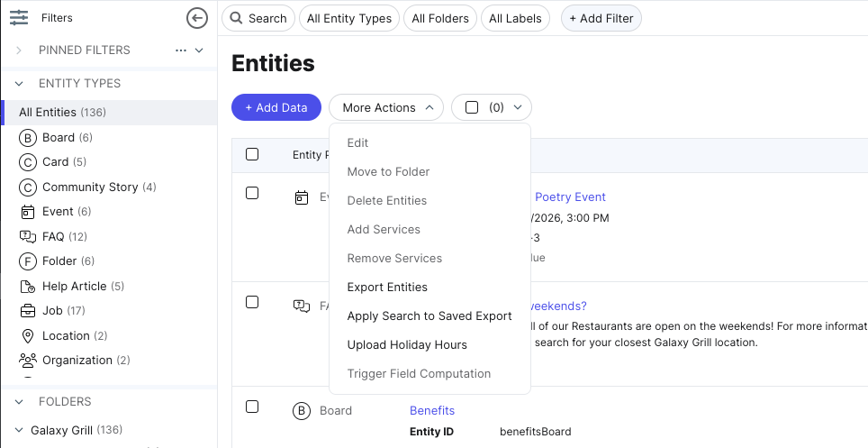
Task: Open the weekends FAQ link
Action: pyautogui.click(x=558, y=306)
